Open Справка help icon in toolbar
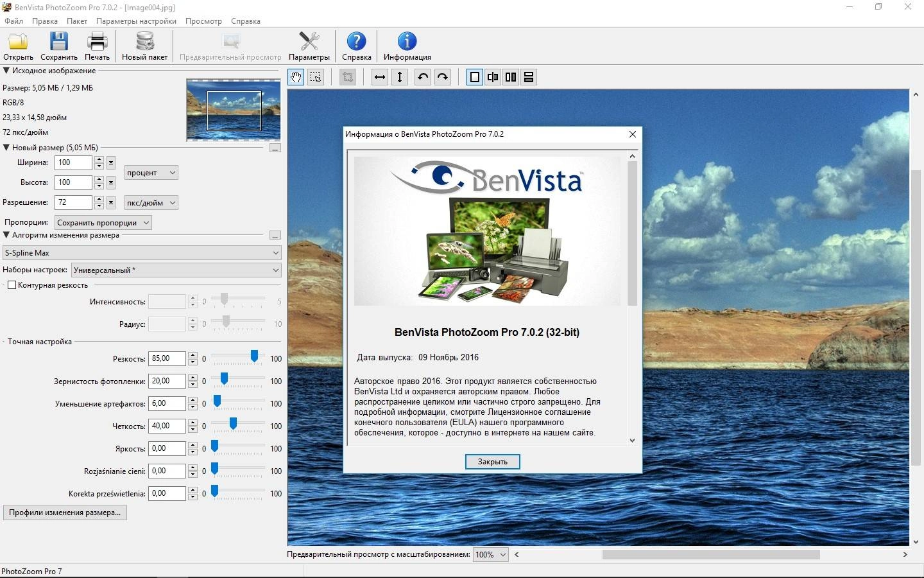924x578 pixels. click(356, 46)
